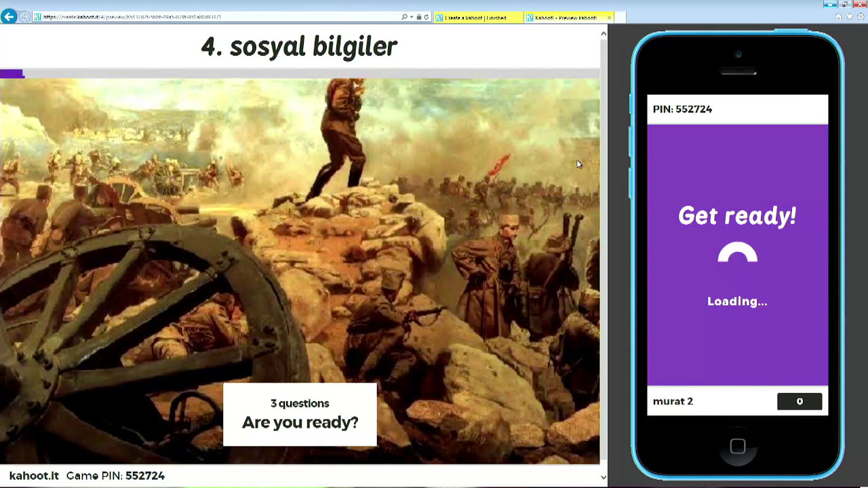The height and width of the screenshot is (488, 868).
Task: Close the 'Kahoot! - Preview kahoot!' tab
Action: pos(609,18)
